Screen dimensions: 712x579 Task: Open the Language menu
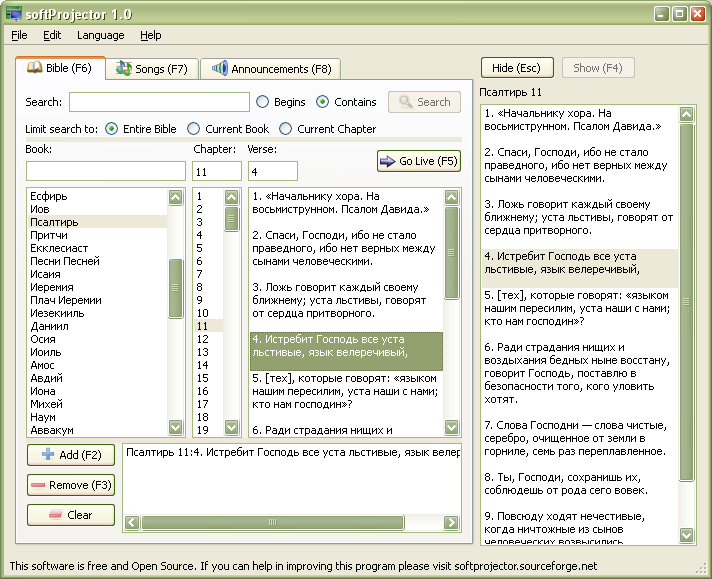(101, 35)
